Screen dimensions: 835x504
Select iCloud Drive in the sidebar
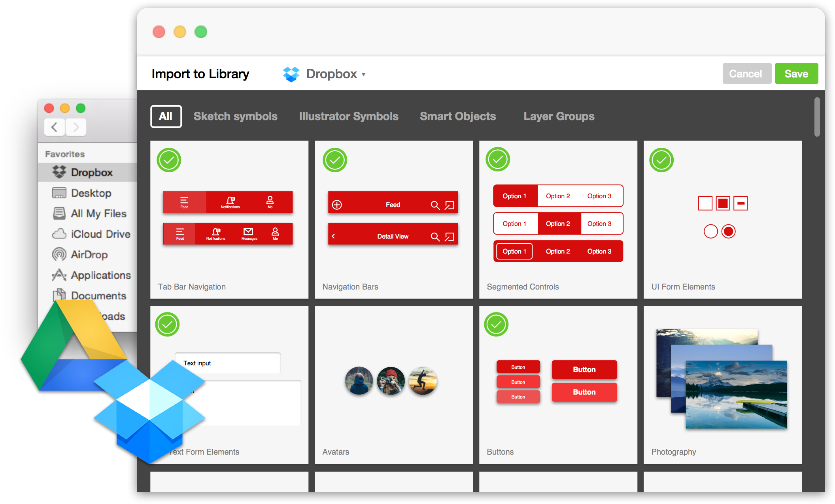[100, 234]
